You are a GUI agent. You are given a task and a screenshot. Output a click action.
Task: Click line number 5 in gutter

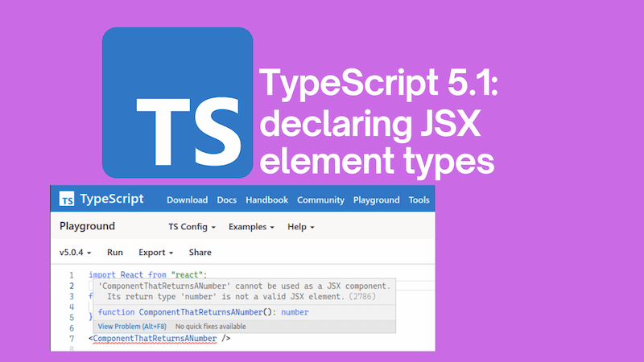(72, 317)
